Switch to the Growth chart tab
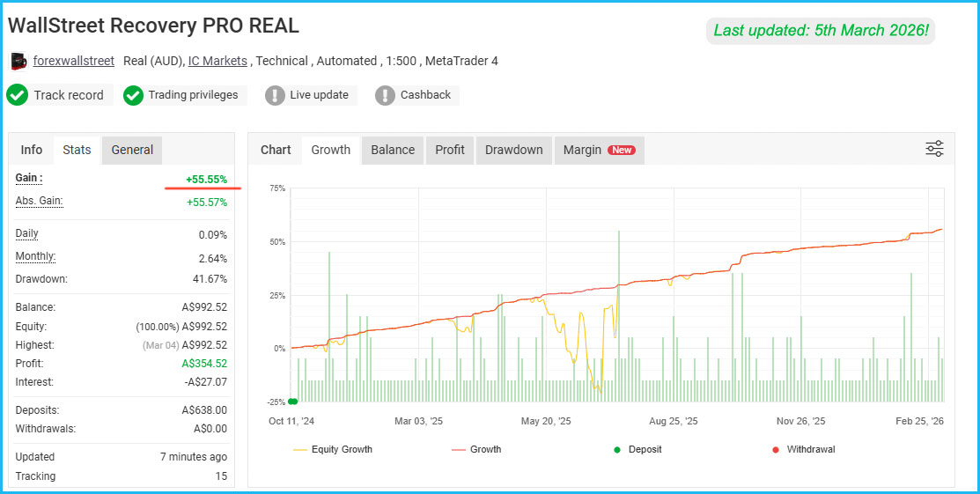The height and width of the screenshot is (494, 980). (x=330, y=150)
